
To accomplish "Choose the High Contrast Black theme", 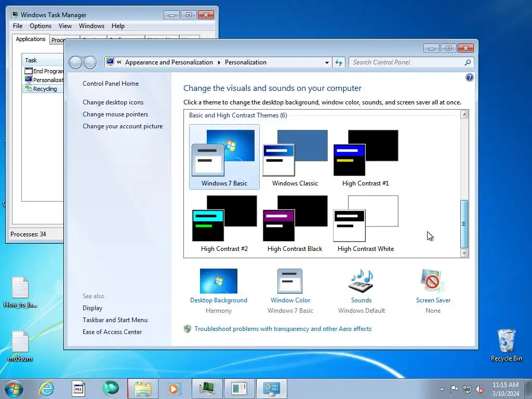I will click(295, 223).
